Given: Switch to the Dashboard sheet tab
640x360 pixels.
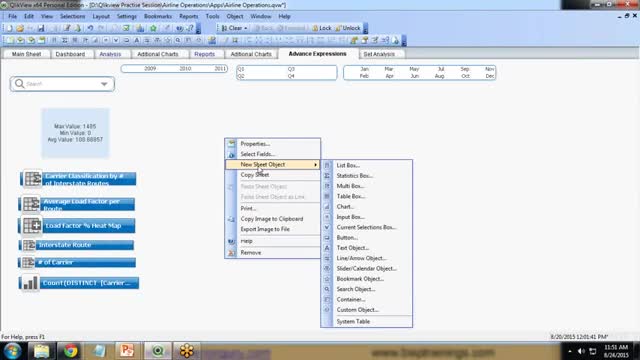Looking at the screenshot, I should (x=70, y=54).
